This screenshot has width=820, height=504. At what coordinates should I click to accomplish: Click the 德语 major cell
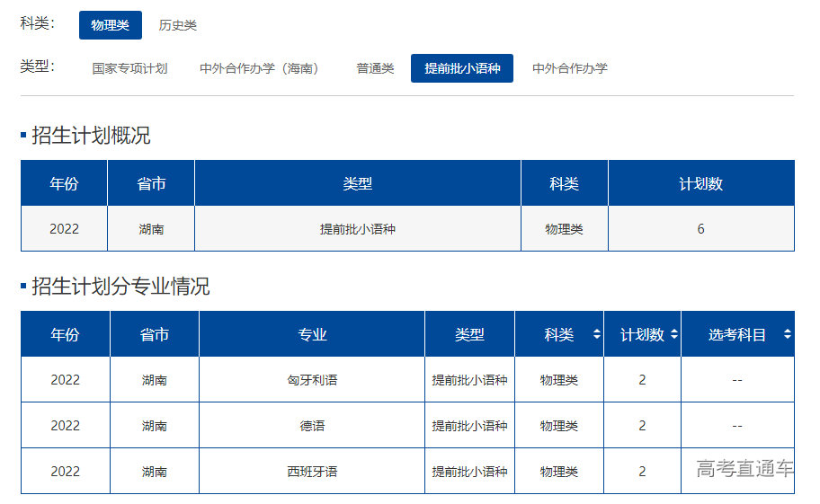pyautogui.click(x=312, y=426)
